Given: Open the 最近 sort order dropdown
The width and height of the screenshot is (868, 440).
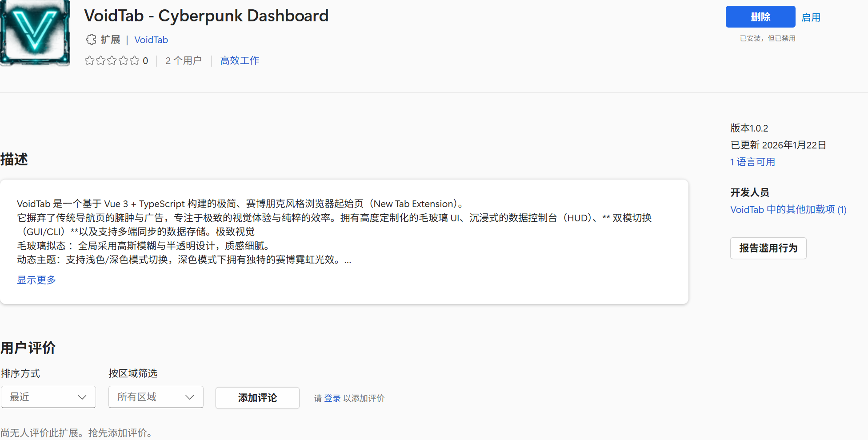Looking at the screenshot, I should pyautogui.click(x=48, y=397).
